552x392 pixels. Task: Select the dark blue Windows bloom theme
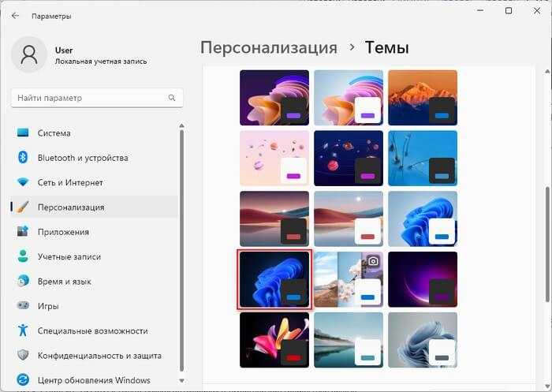[274, 279]
